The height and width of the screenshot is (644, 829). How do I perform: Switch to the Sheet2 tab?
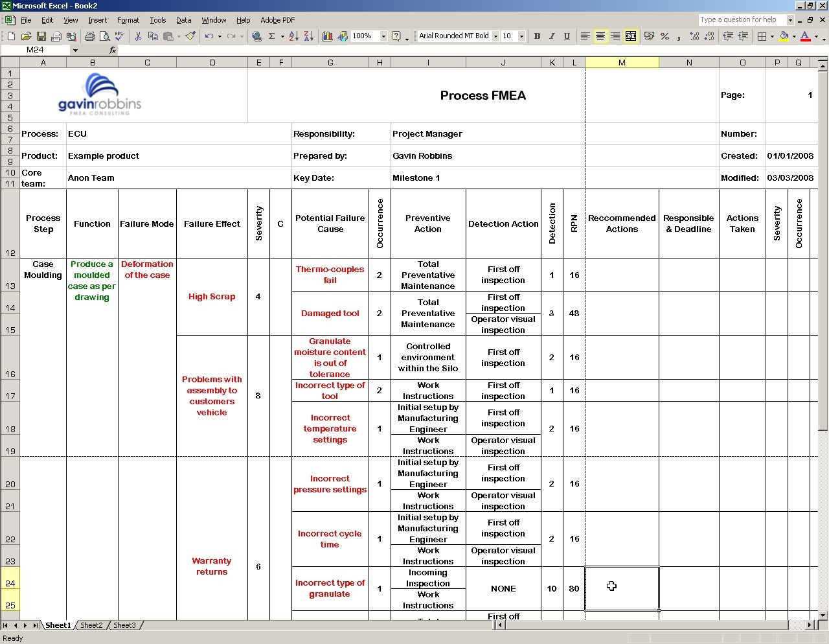[x=91, y=625]
